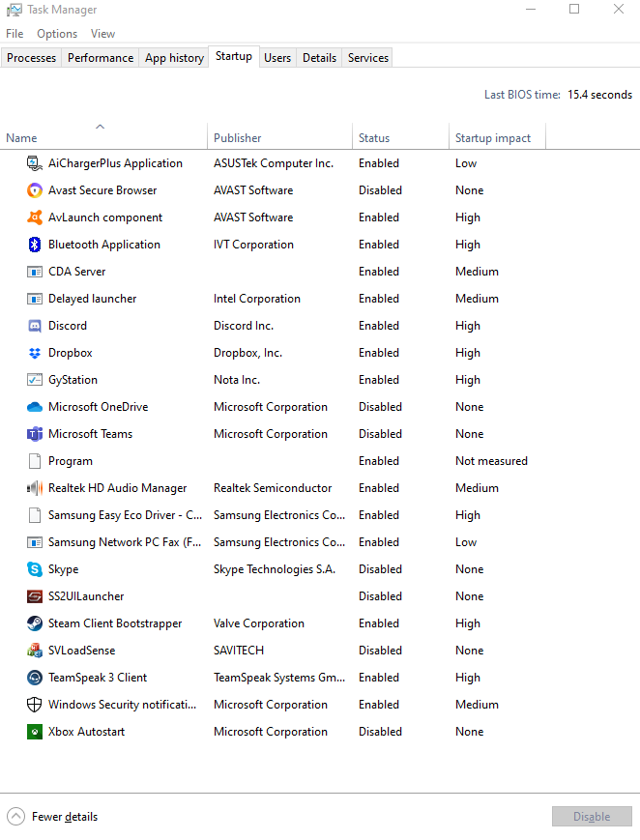
Task: Click 'TeamSpeak Systems Gm...' publisher cell
Action: coord(279,678)
